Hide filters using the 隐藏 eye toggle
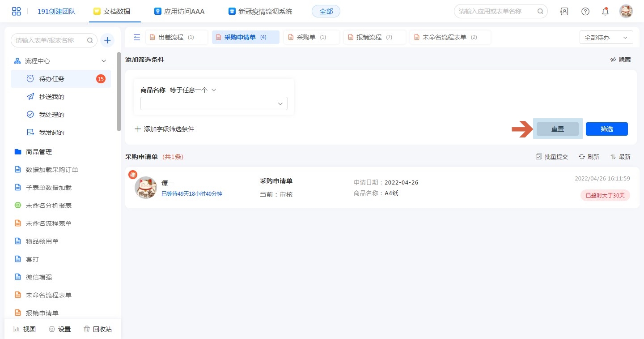Viewport: 644px width, 339px height. [x=620, y=60]
